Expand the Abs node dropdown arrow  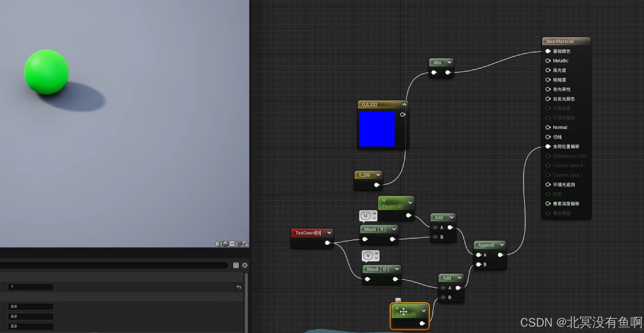[x=449, y=62]
